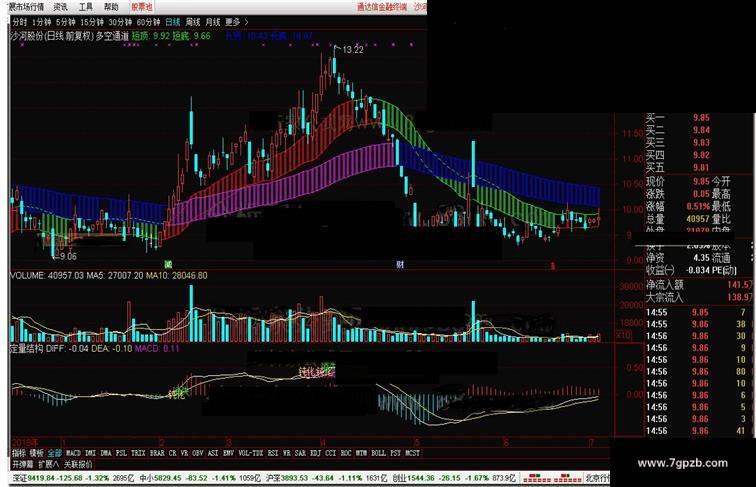Select the PSY indicator
The height and width of the screenshot is (487, 756).
pos(395,453)
